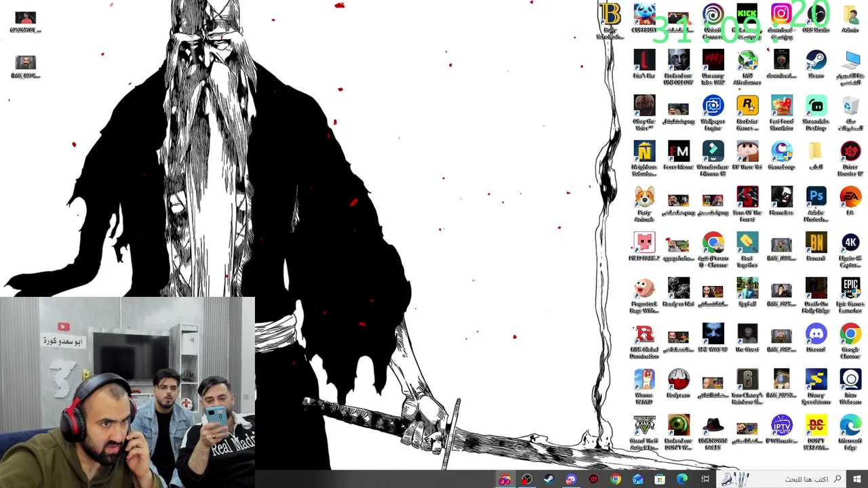This screenshot has height=488, width=868.
Task: Open the Ready or Not shortcut
Action: click(678, 291)
